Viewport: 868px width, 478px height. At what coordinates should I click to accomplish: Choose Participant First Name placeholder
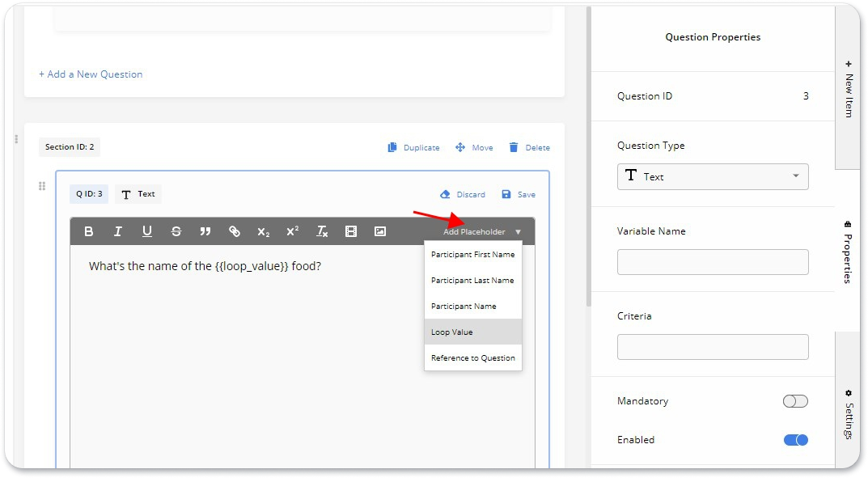click(472, 255)
